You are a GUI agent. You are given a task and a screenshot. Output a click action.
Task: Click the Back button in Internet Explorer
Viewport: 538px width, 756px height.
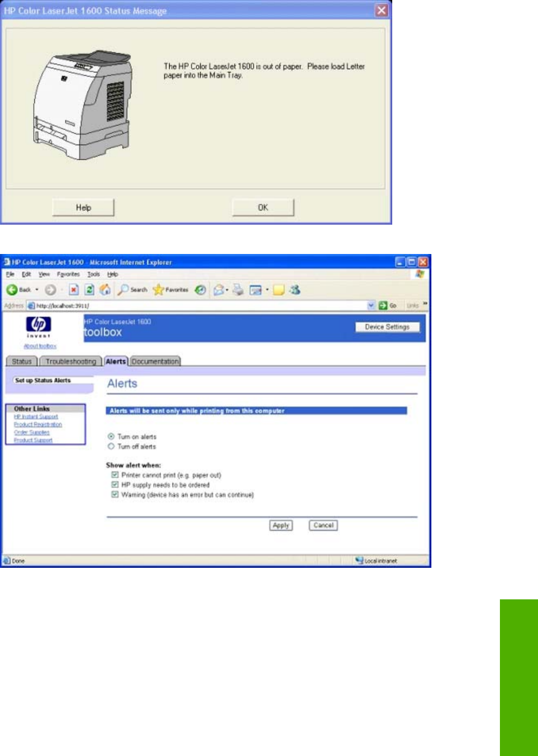coord(19,290)
